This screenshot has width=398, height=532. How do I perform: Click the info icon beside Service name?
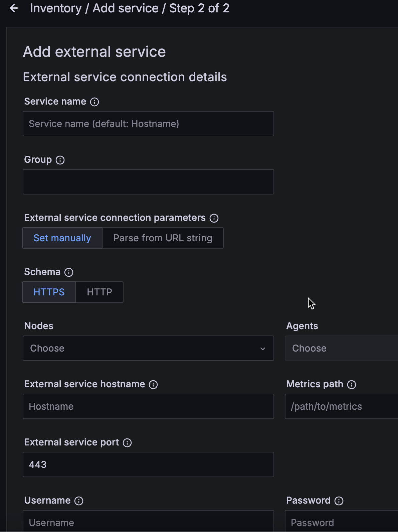[94, 102]
